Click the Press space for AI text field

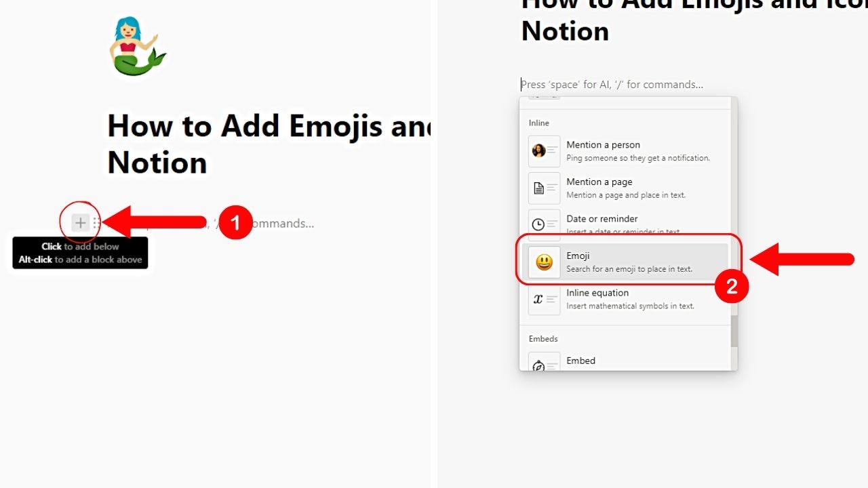point(612,84)
